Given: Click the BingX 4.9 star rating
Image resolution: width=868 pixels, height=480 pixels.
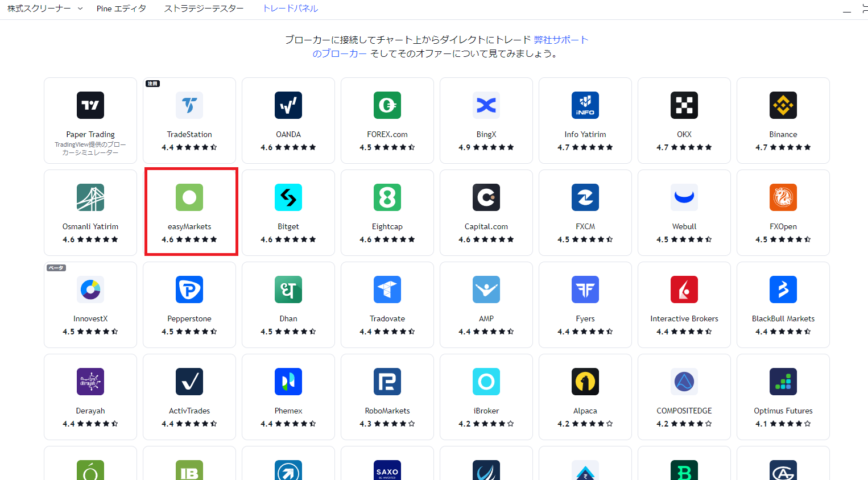Looking at the screenshot, I should pos(486,147).
